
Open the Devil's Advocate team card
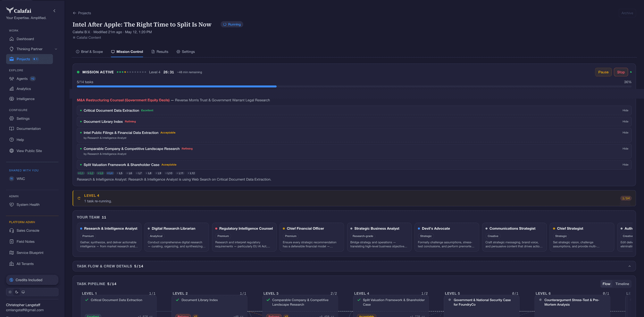[x=447, y=237]
